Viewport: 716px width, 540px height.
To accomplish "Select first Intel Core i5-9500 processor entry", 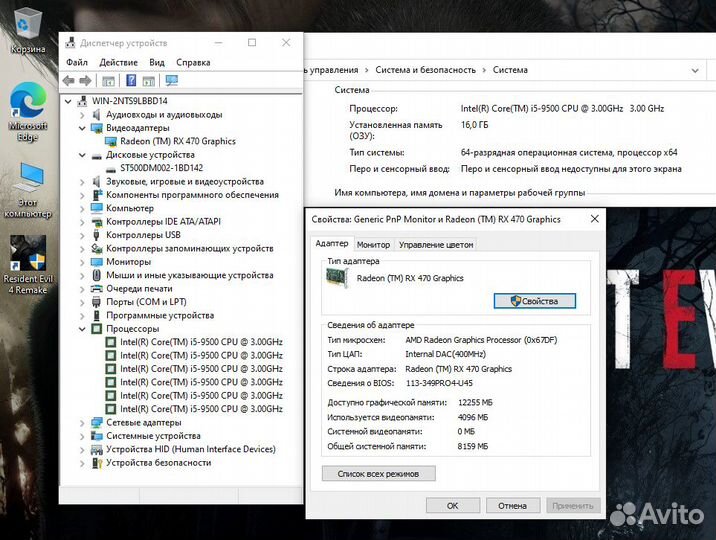I will coord(201,342).
